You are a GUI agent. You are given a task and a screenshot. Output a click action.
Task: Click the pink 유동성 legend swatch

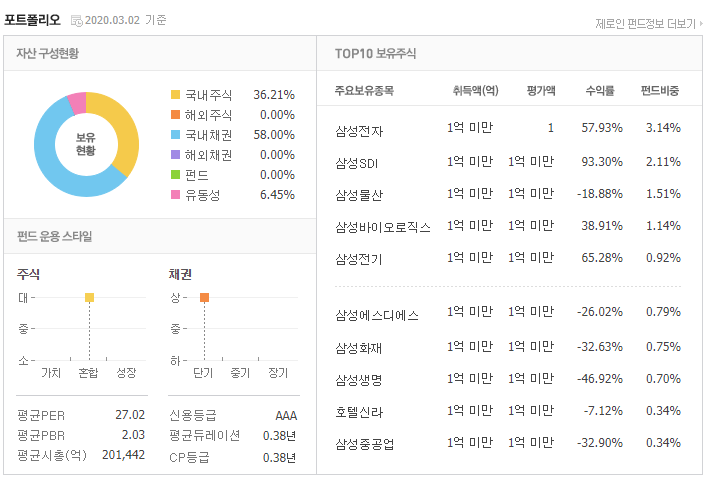pyautogui.click(x=175, y=195)
